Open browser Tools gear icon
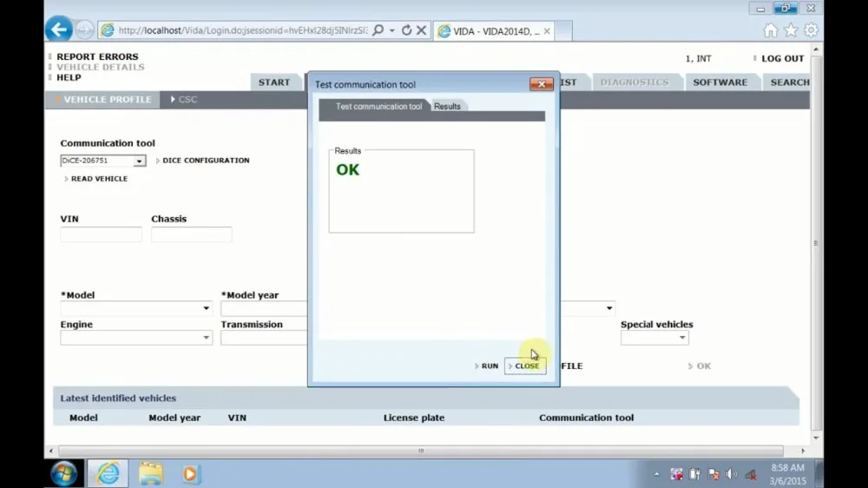868x488 pixels. click(x=811, y=30)
